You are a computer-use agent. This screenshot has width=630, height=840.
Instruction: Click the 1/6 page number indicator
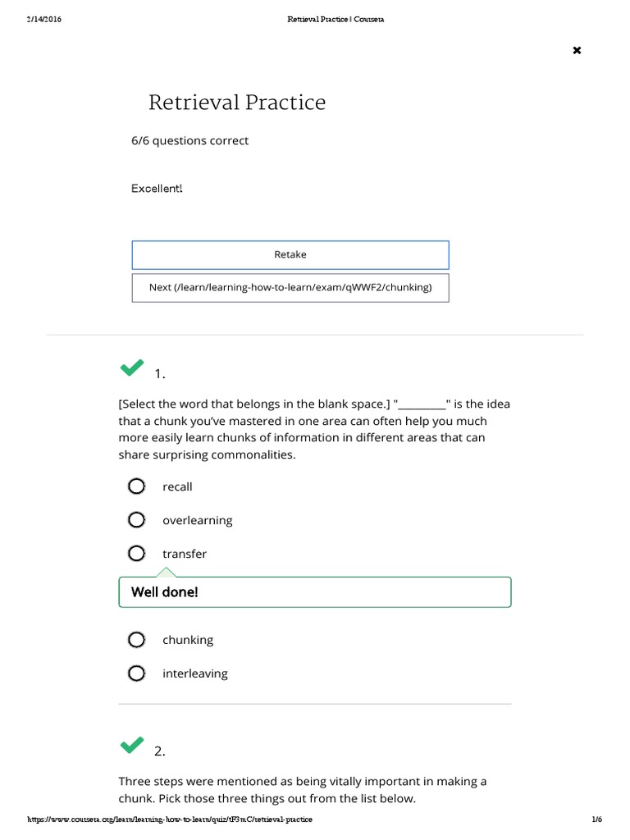point(596,819)
